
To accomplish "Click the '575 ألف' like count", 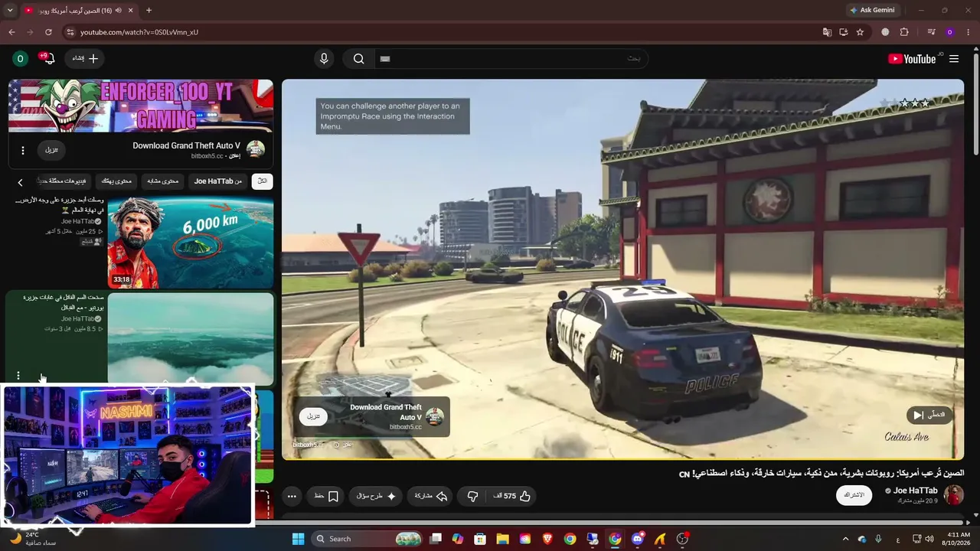I will (x=504, y=496).
